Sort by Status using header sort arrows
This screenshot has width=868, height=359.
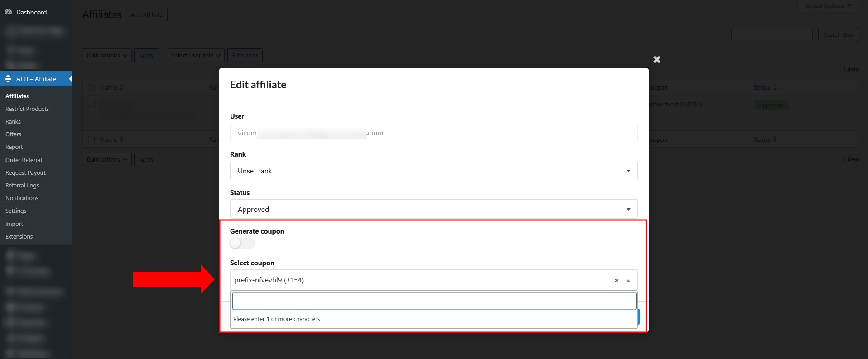pos(774,87)
